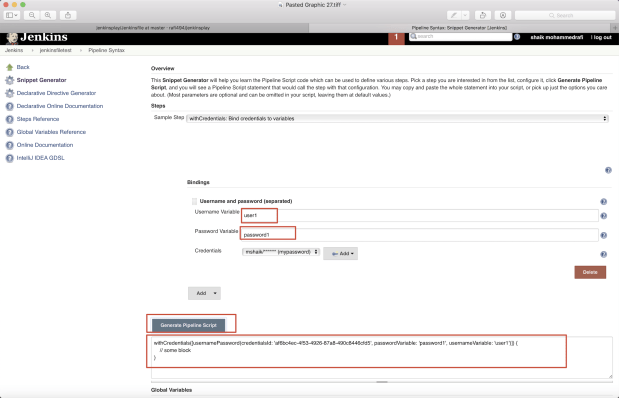The image size is (619, 398).
Task: Click the share icon in Preview toolbar
Action: coord(68,15)
